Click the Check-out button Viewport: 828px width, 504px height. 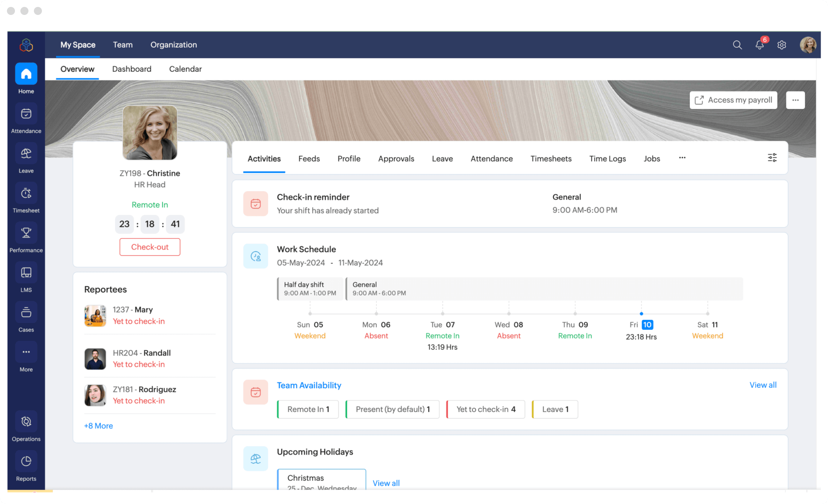150,247
